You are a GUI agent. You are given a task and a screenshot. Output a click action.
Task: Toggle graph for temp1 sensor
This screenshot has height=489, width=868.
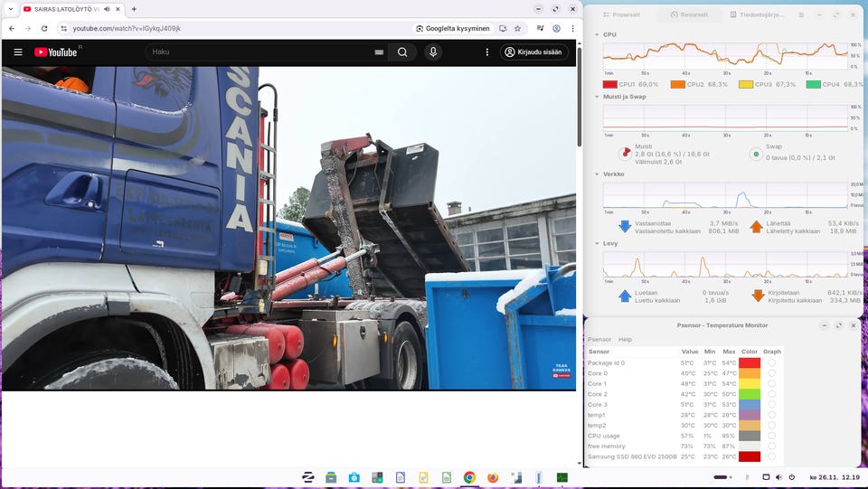(771, 415)
